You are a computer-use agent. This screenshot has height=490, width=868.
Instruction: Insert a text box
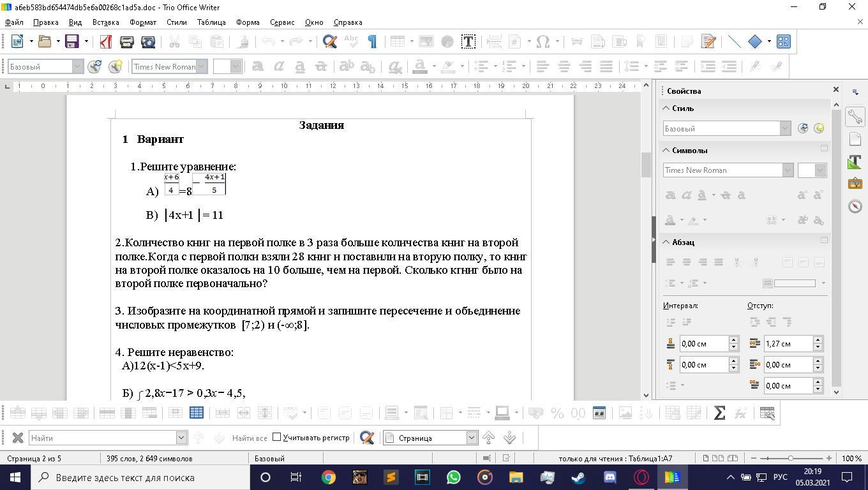(x=468, y=41)
